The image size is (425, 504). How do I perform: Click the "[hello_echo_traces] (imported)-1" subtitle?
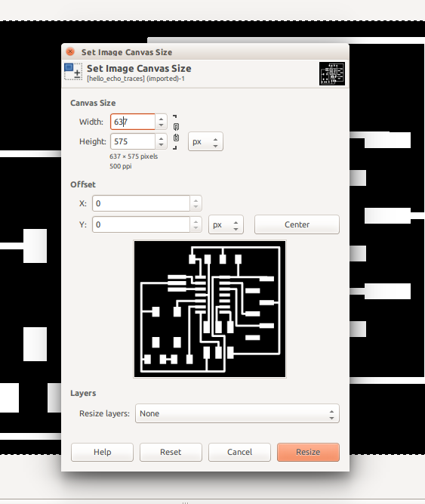pyautogui.click(x=136, y=79)
